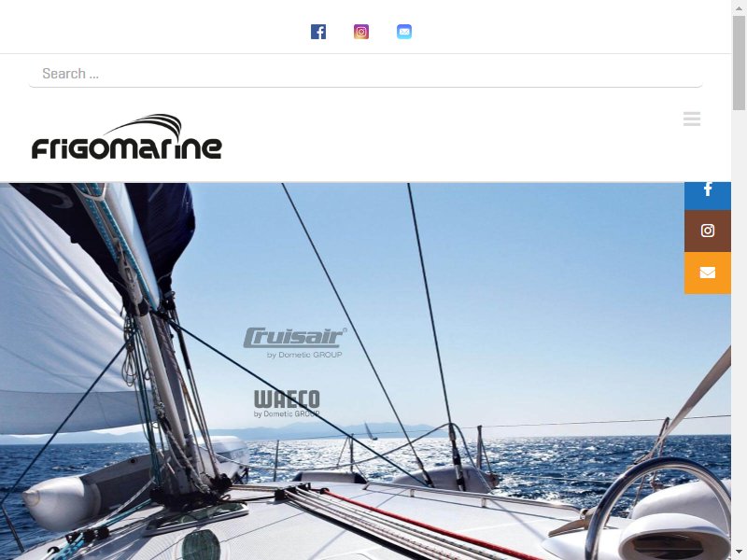Click the orange email side button
Viewport: 747px width, 560px height.
pyautogui.click(x=708, y=273)
